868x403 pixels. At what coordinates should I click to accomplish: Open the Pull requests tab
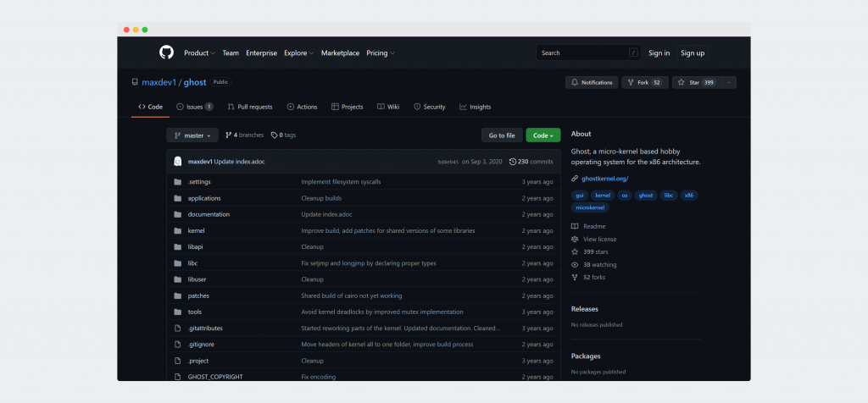click(x=250, y=107)
